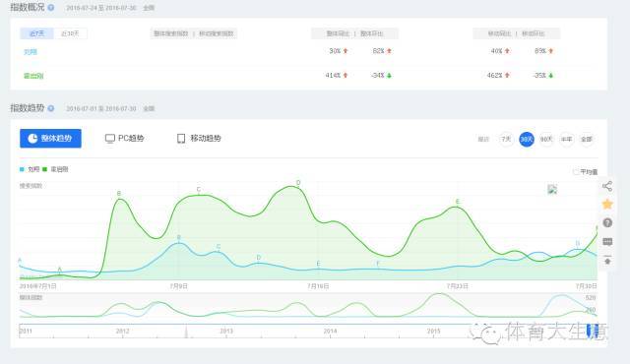Screen dimensions: 630x364
Task: Favorite with the orange star icon
Action: pos(607,204)
